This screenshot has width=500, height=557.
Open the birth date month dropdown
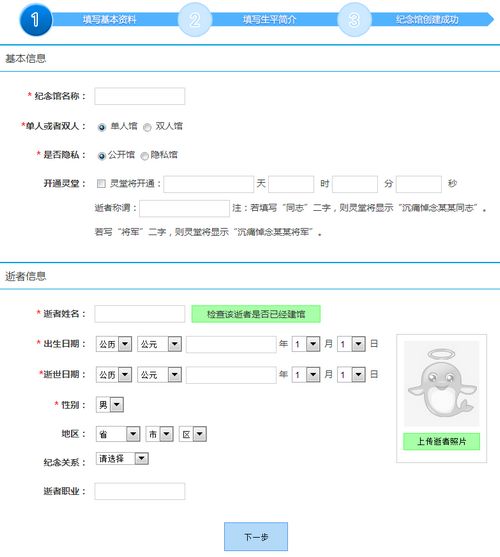point(306,344)
